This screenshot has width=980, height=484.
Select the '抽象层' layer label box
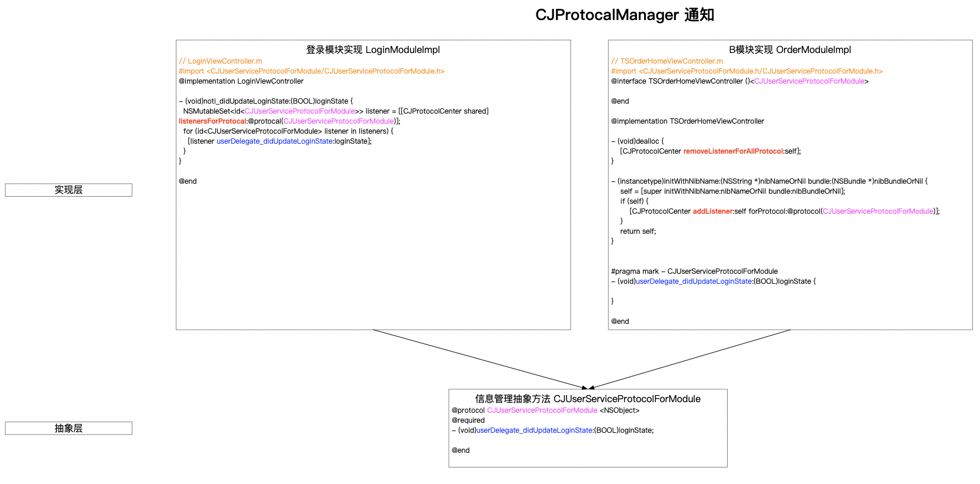click(x=69, y=428)
